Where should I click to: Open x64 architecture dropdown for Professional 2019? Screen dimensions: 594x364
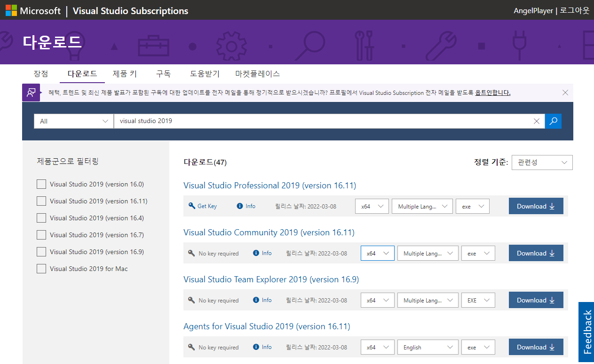pos(372,206)
